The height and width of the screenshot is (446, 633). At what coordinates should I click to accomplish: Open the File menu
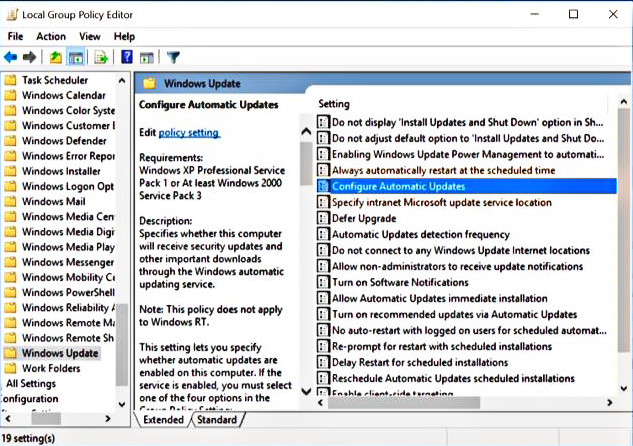15,36
